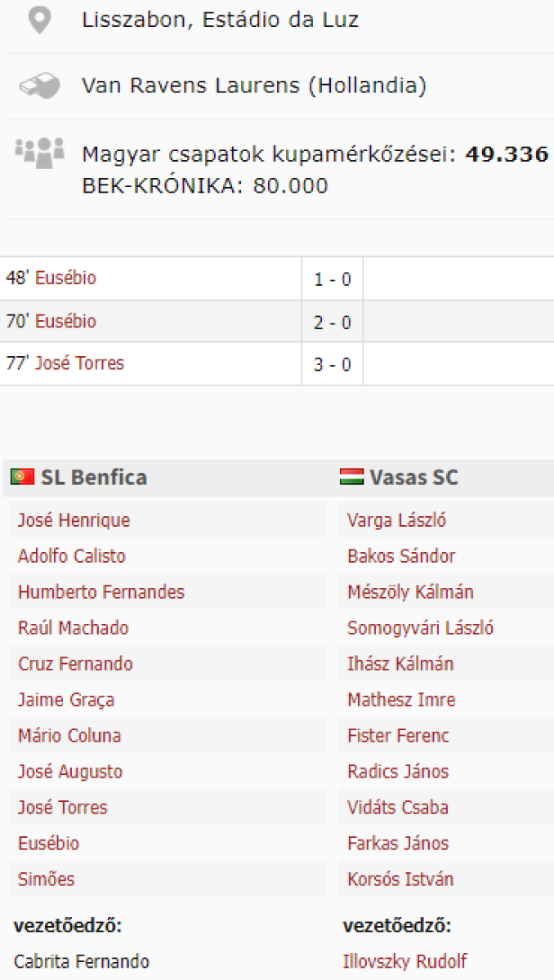Select Adolfo Calisto in Benfica lineup

[72, 556]
